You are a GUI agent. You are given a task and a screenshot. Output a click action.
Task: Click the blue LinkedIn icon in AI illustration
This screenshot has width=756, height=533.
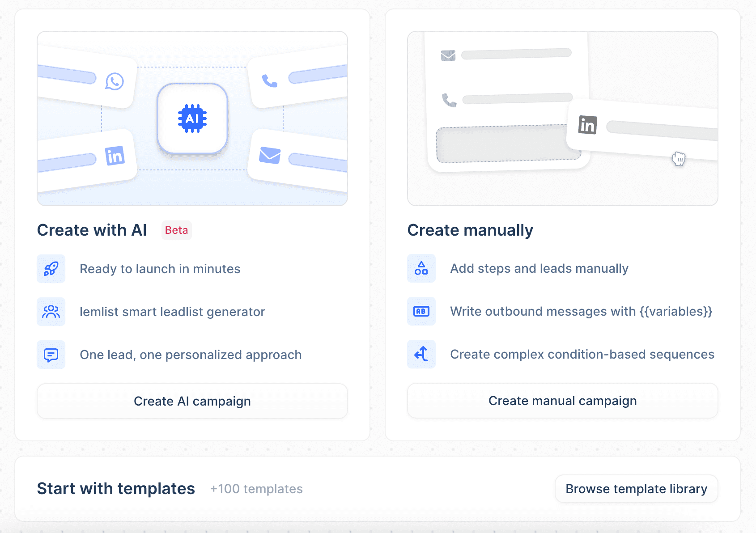pyautogui.click(x=115, y=156)
